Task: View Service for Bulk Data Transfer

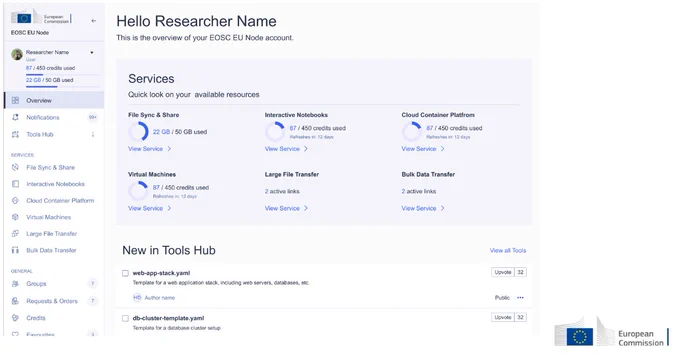Action: pyautogui.click(x=423, y=208)
